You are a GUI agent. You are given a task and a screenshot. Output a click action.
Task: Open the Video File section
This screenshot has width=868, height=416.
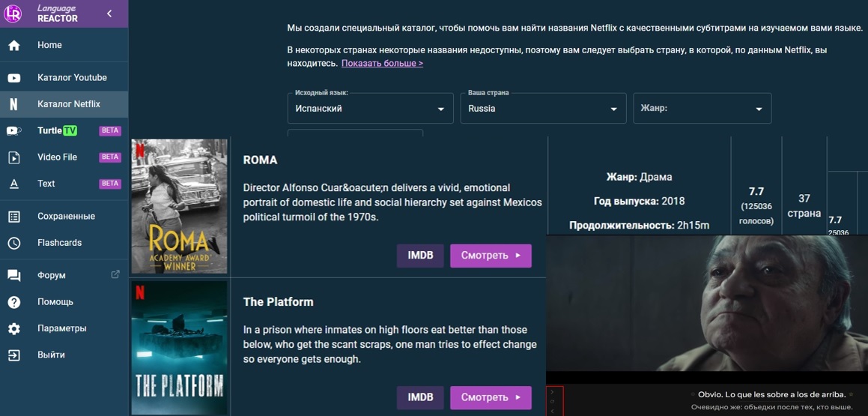coord(64,157)
